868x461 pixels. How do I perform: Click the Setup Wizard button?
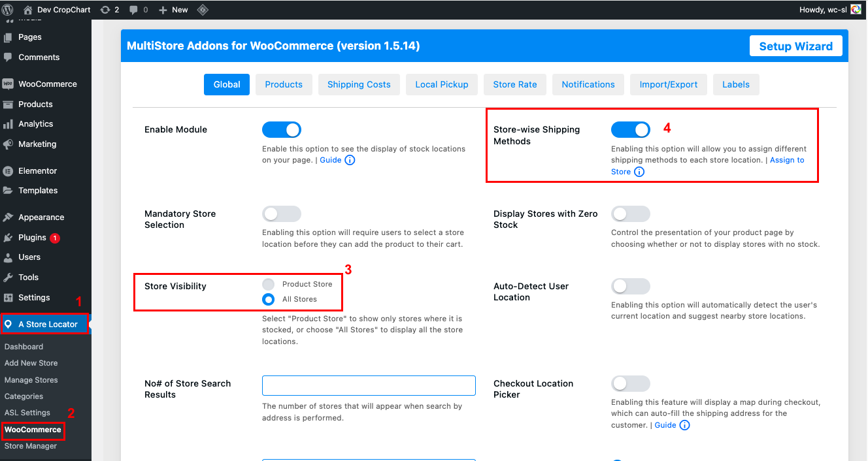point(795,46)
